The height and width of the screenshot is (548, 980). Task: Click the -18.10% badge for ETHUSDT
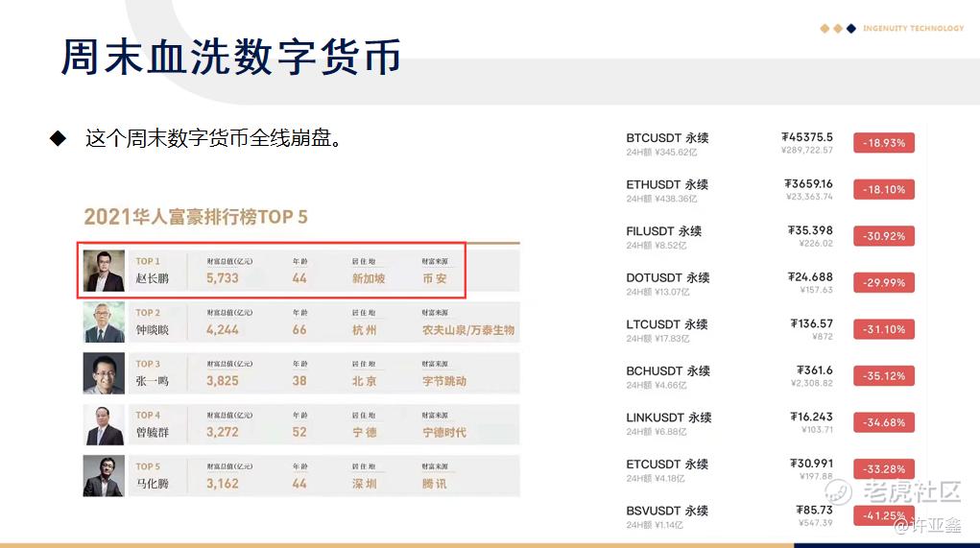coord(884,189)
